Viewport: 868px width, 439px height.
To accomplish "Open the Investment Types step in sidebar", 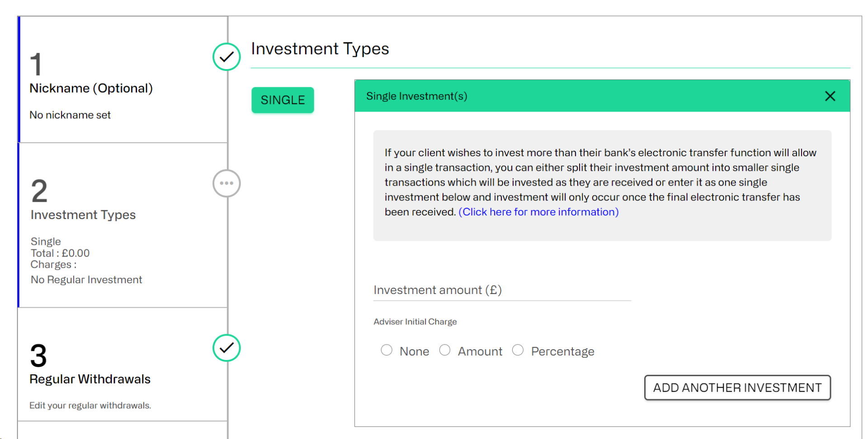I will (83, 215).
